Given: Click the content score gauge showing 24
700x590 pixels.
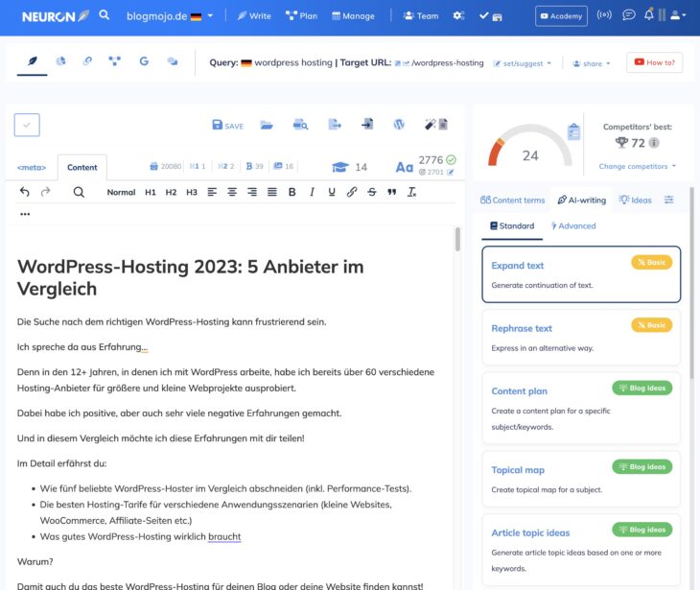Looking at the screenshot, I should pos(530,145).
